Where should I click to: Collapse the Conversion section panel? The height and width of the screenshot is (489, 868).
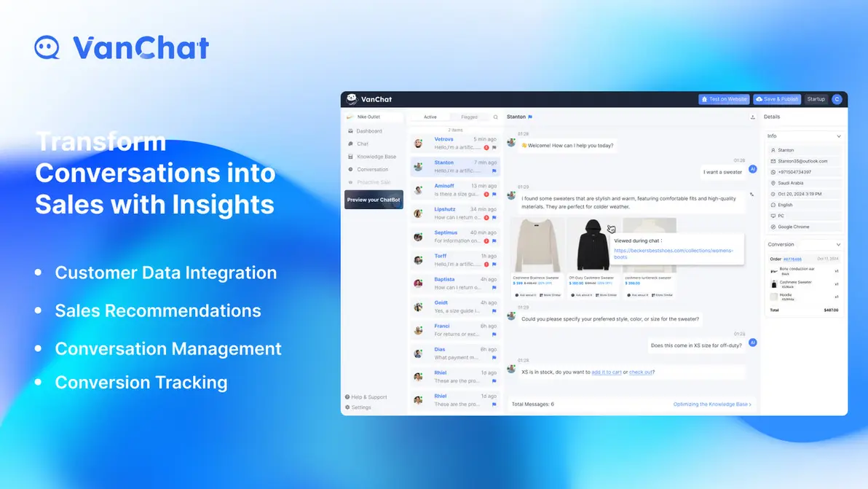point(838,244)
